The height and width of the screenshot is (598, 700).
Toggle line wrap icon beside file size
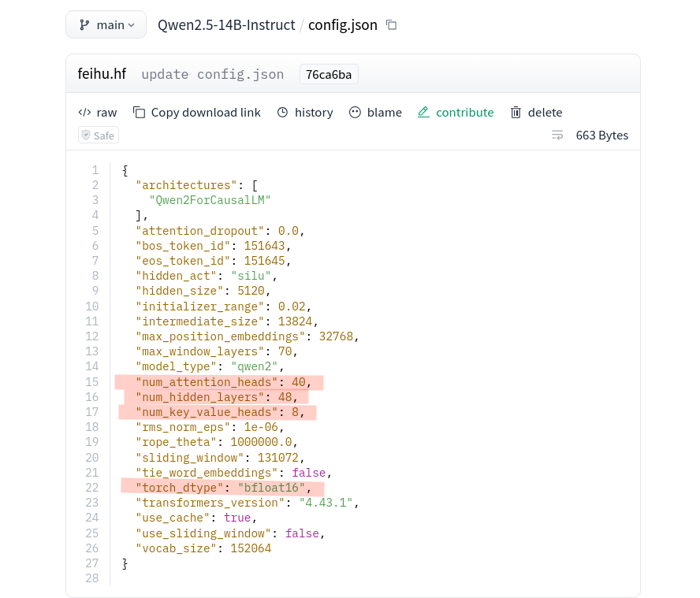[x=557, y=136]
